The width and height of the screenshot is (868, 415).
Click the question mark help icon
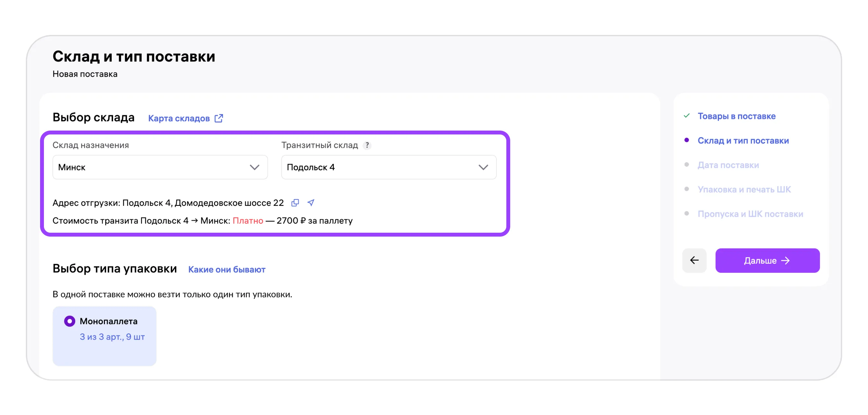click(367, 145)
